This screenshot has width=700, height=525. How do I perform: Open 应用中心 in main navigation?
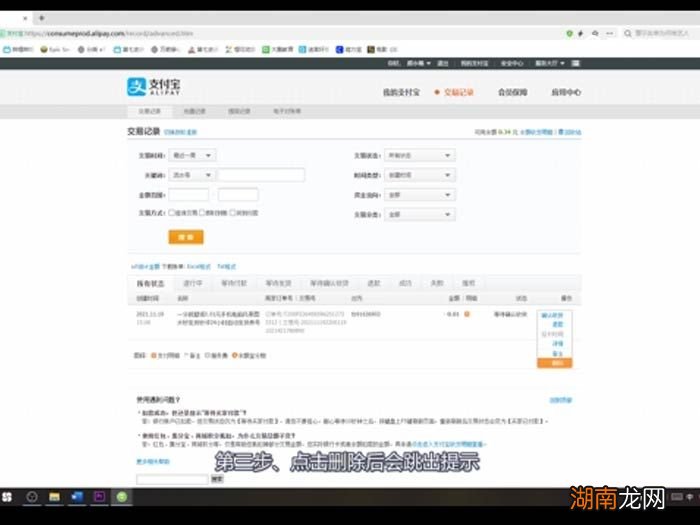click(566, 92)
